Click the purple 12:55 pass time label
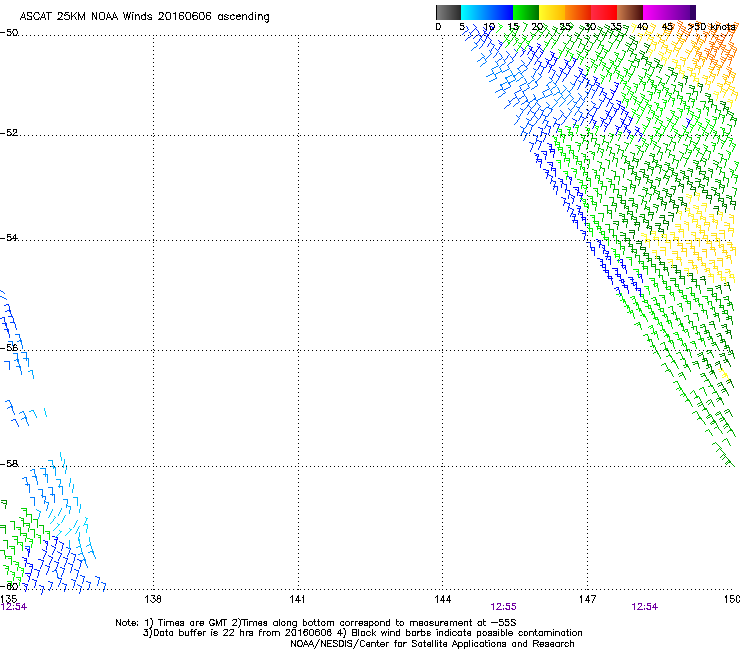740x650 pixels. click(503, 607)
